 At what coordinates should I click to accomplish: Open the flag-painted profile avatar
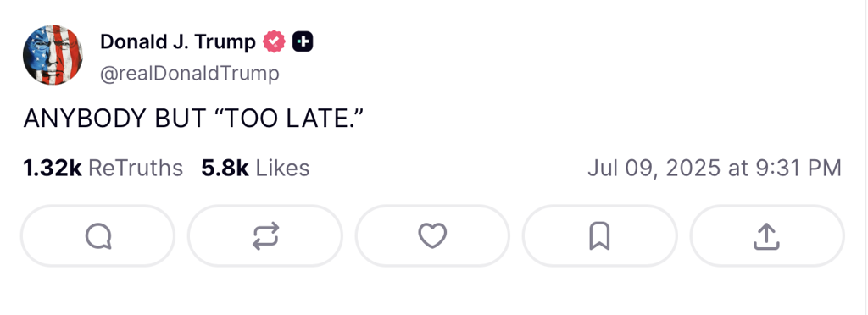pyautogui.click(x=53, y=55)
